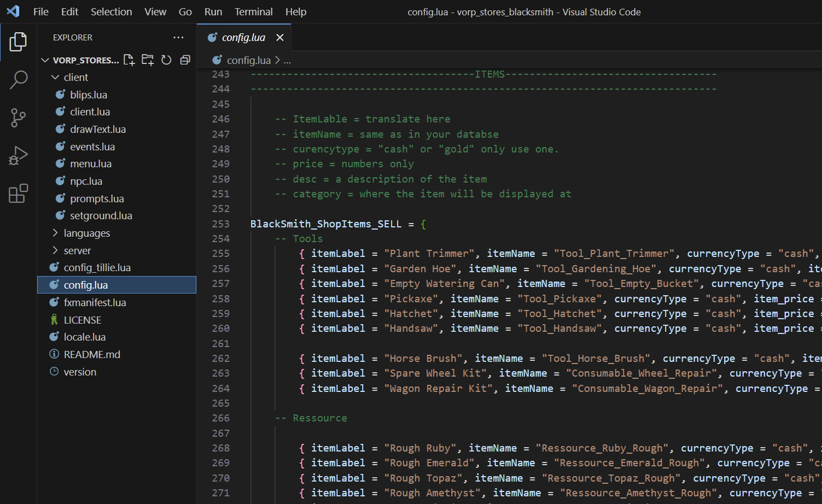822x504 pixels.
Task: Click the "Plant Trimmer" string
Action: pyautogui.click(x=429, y=253)
